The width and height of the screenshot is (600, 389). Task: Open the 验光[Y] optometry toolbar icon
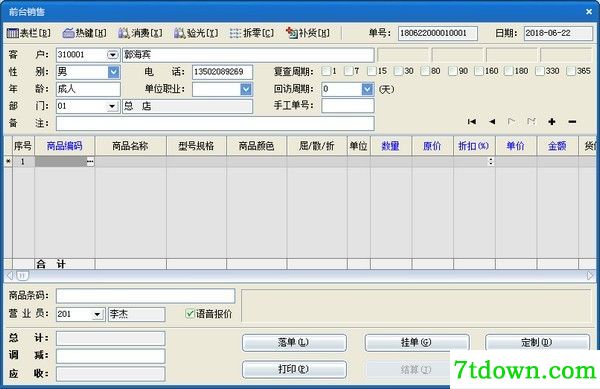click(196, 33)
